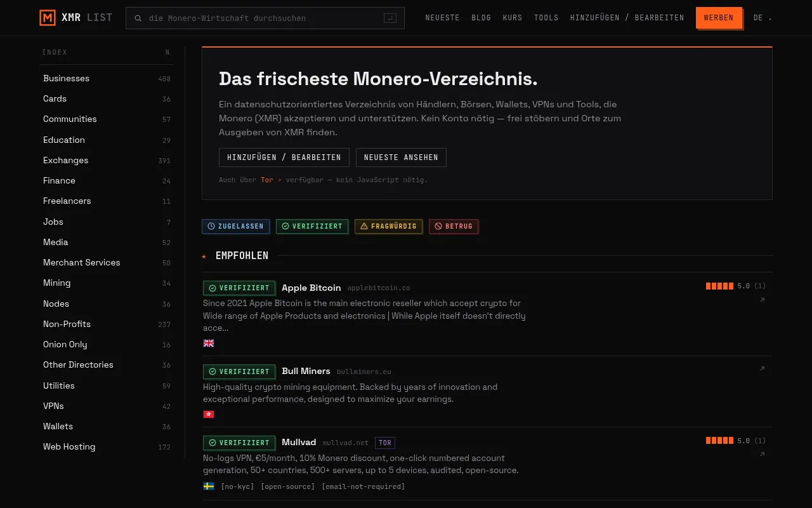Screen dimensions: 812x508
Task: Open the DE language dropdown
Action: (x=763, y=18)
